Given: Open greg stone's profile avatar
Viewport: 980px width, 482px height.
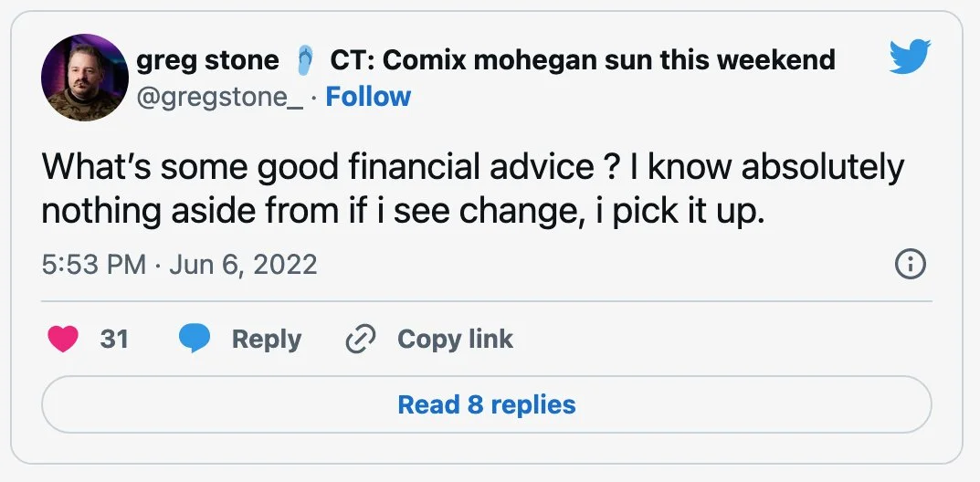Looking at the screenshot, I should tap(85, 78).
